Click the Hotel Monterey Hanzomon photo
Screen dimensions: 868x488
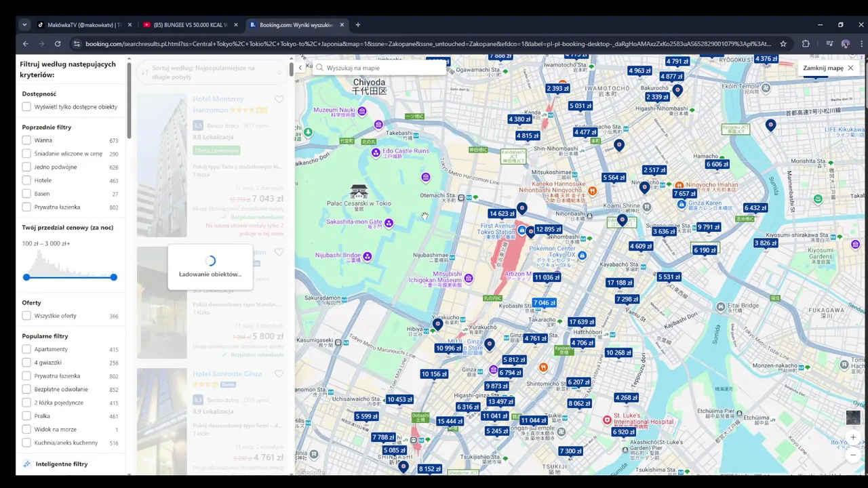pos(161,165)
